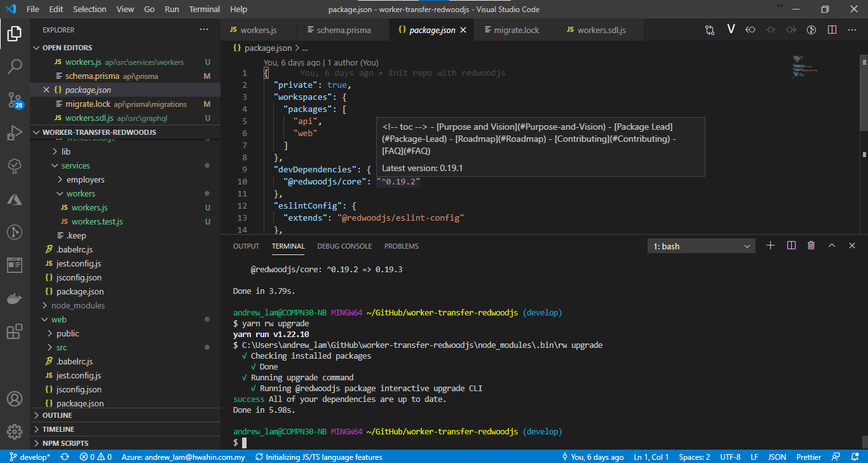Split the terminal panel

pos(791,245)
